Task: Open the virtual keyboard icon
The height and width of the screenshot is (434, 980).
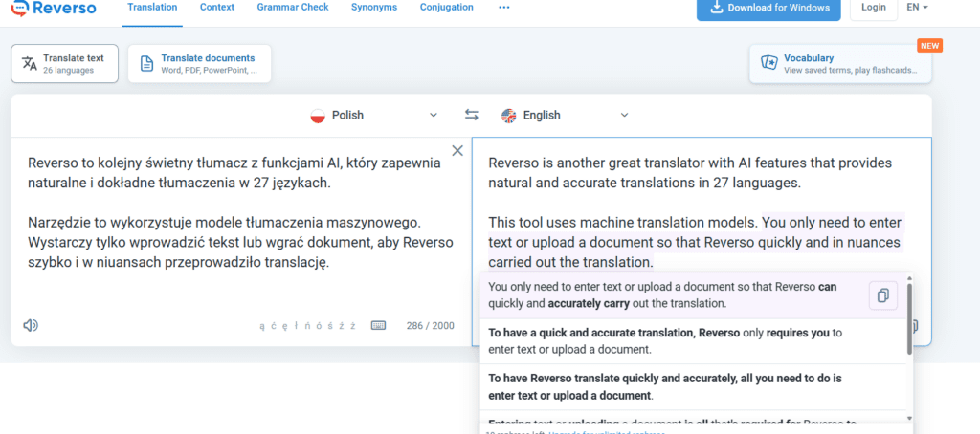Action: [x=379, y=325]
